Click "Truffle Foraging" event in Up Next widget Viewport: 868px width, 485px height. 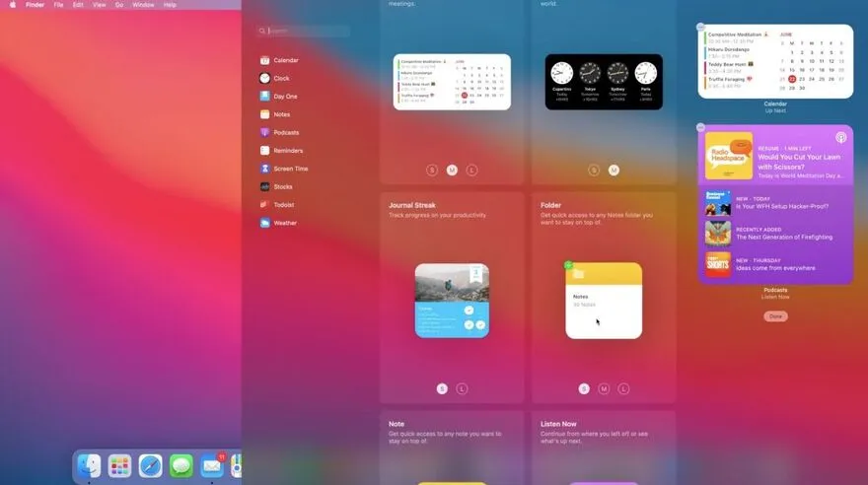tap(730, 83)
